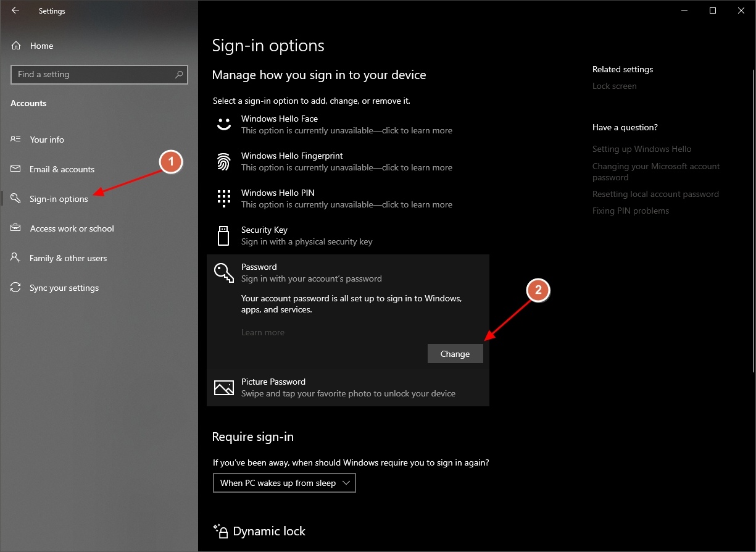Click the Windows Hello Fingerprint icon
Screen dimensions: 756x552
(x=223, y=162)
